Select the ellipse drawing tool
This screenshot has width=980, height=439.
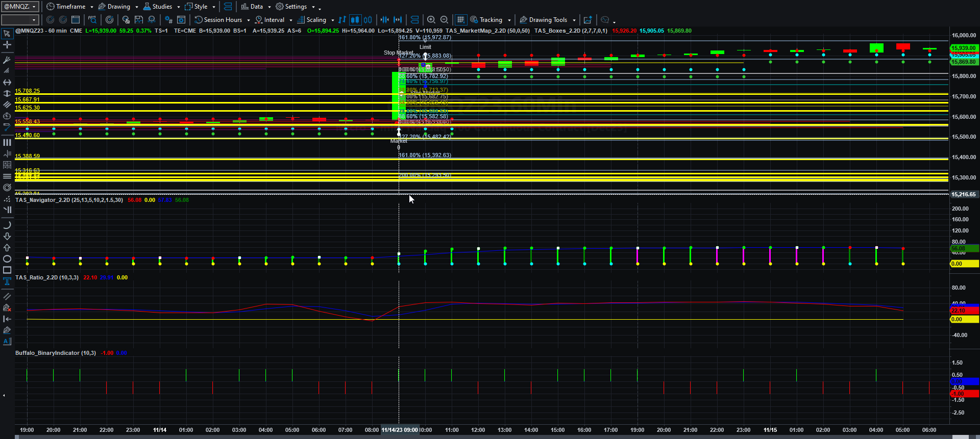point(7,259)
